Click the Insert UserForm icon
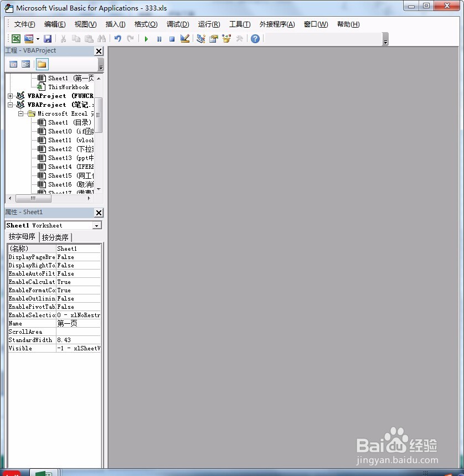The image size is (464, 476). click(29, 39)
